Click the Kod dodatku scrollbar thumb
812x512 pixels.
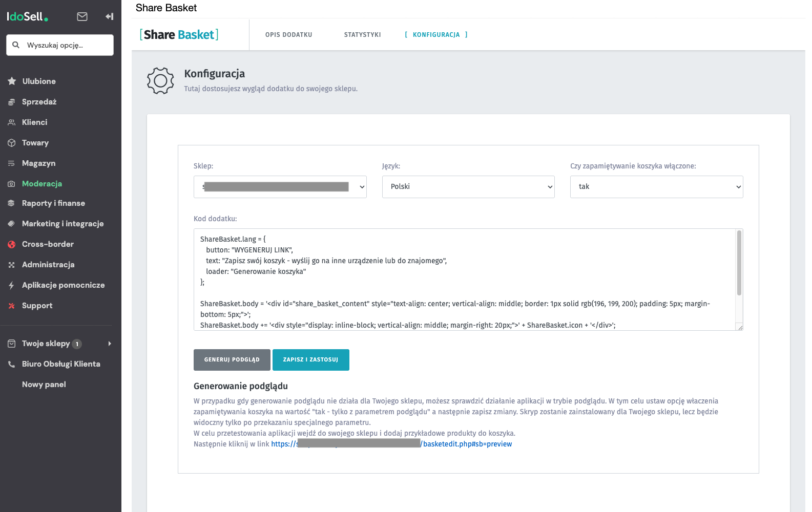[739, 263]
